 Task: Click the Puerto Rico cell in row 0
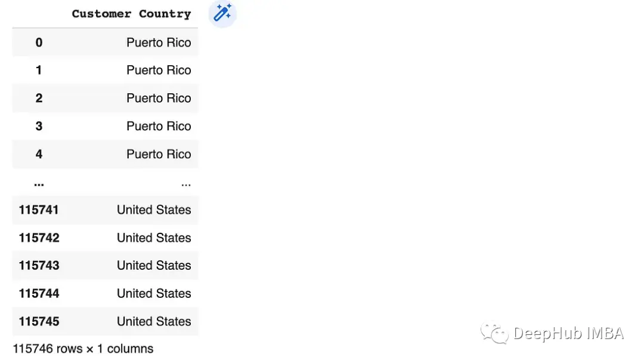[x=159, y=42]
